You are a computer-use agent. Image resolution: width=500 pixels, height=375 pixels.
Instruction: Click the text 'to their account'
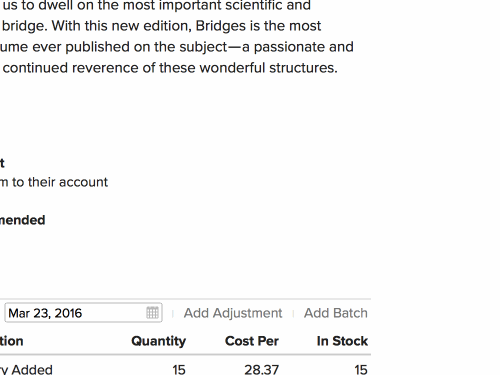[x=60, y=182]
